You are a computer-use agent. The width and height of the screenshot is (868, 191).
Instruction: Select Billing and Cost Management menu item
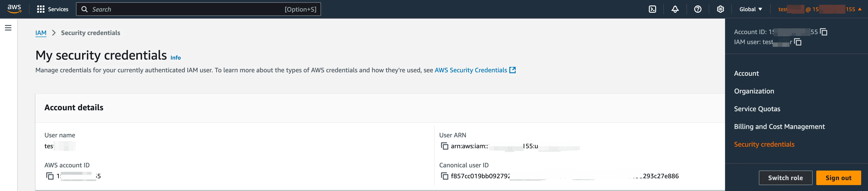pos(779,127)
